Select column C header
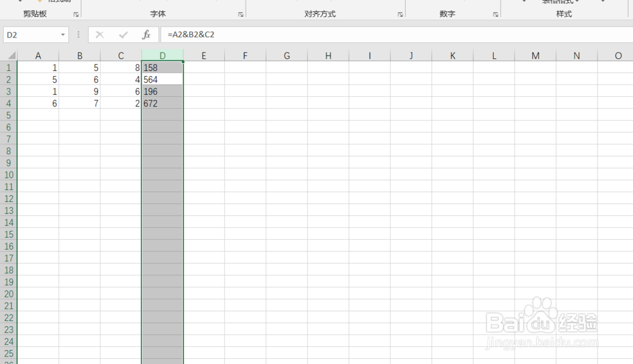Viewport: 633px width, 364px height. pyautogui.click(x=121, y=56)
